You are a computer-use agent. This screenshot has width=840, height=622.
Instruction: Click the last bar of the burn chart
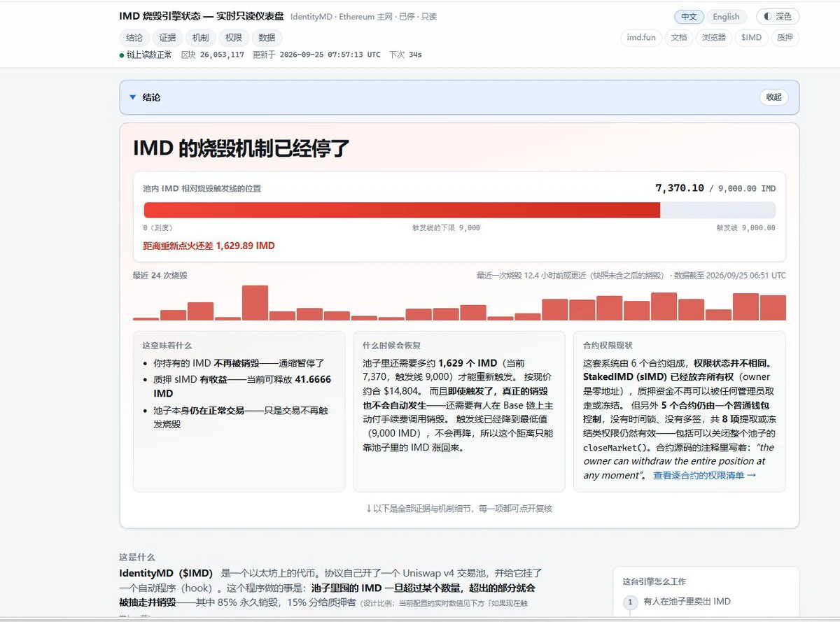coord(773,307)
